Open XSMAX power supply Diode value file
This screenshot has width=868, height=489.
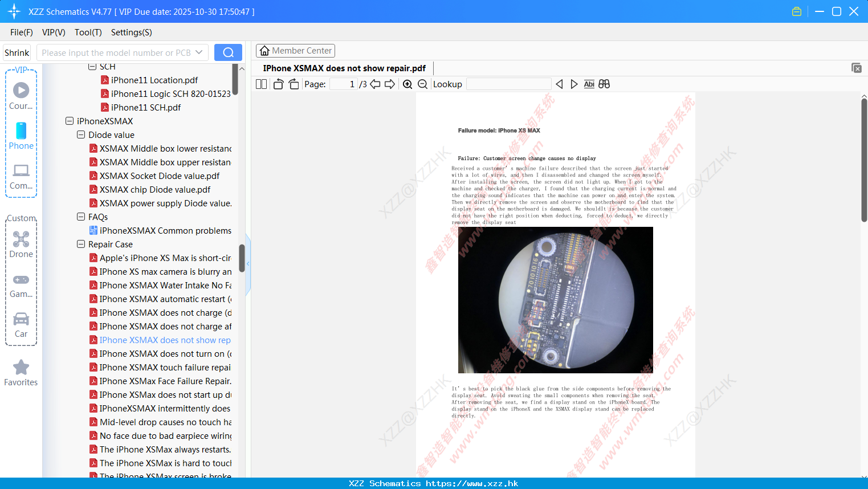pyautogui.click(x=160, y=203)
